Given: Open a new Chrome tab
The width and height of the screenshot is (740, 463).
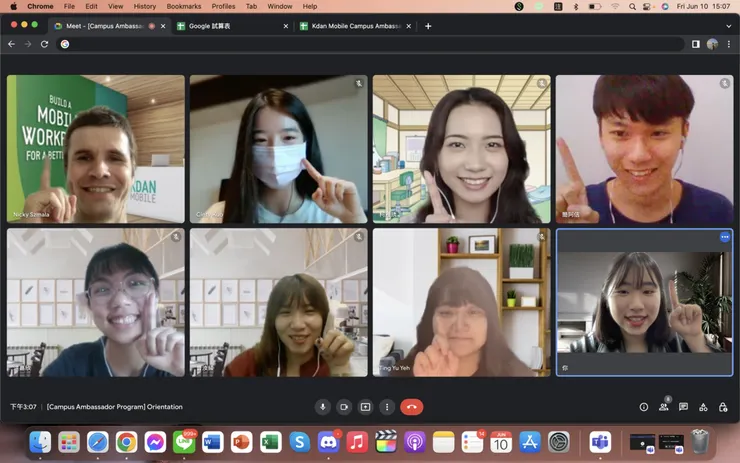Looking at the screenshot, I should (x=428, y=26).
